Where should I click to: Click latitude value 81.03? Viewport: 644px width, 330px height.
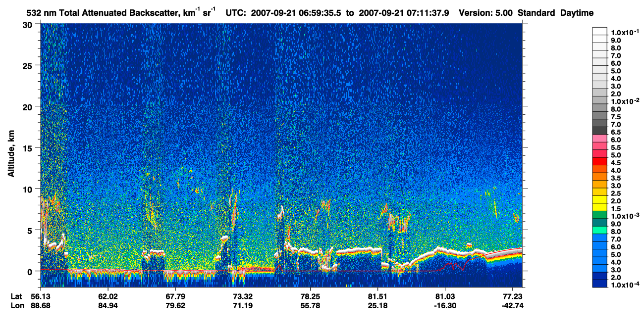[x=445, y=296]
